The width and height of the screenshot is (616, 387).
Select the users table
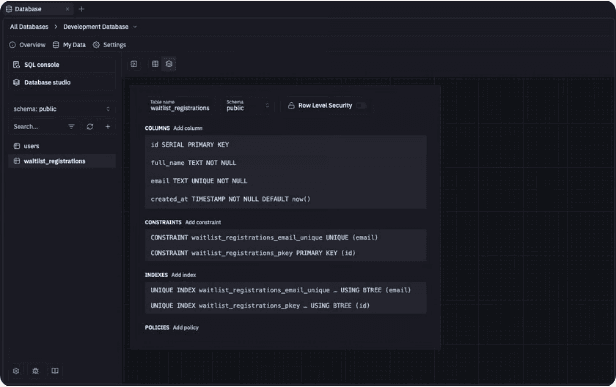[62, 146]
